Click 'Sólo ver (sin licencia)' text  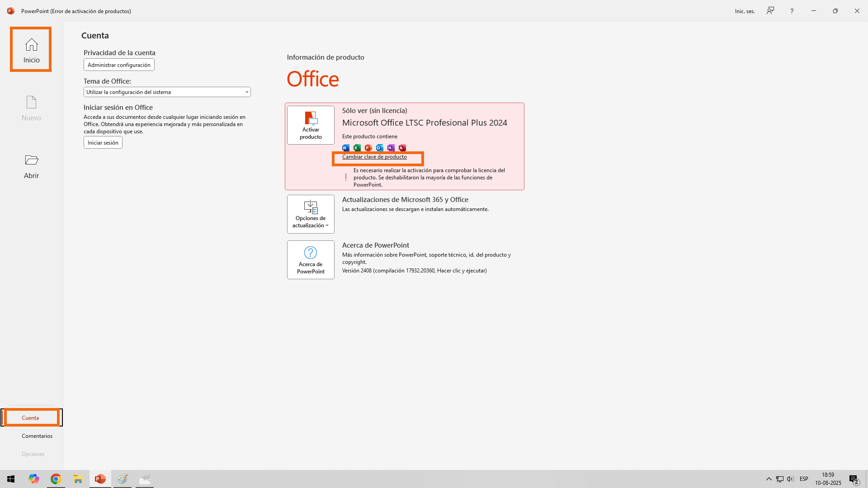[x=374, y=111]
